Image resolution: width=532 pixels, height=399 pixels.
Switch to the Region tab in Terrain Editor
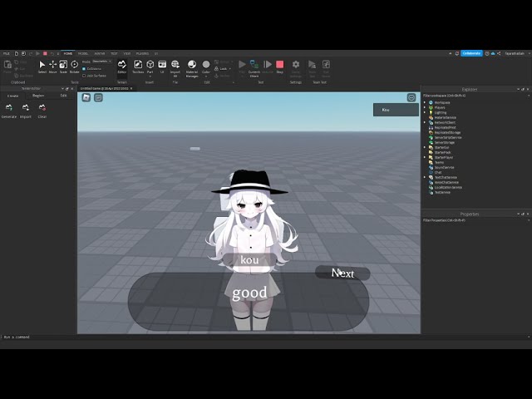(x=38, y=96)
